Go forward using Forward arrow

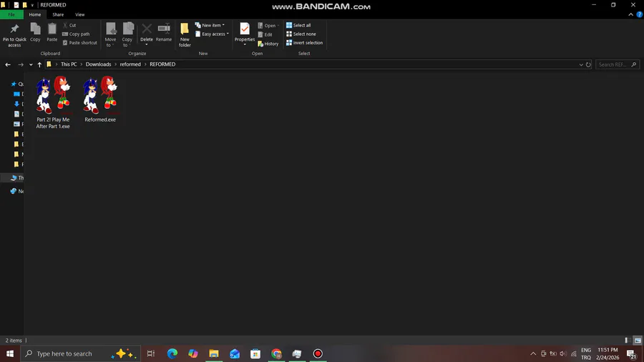pyautogui.click(x=21, y=64)
